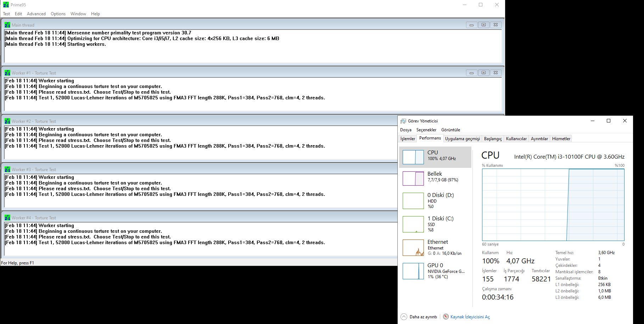Image resolution: width=644 pixels, height=324 pixels.
Task: Switch to the İşlemler tab
Action: pyautogui.click(x=408, y=139)
